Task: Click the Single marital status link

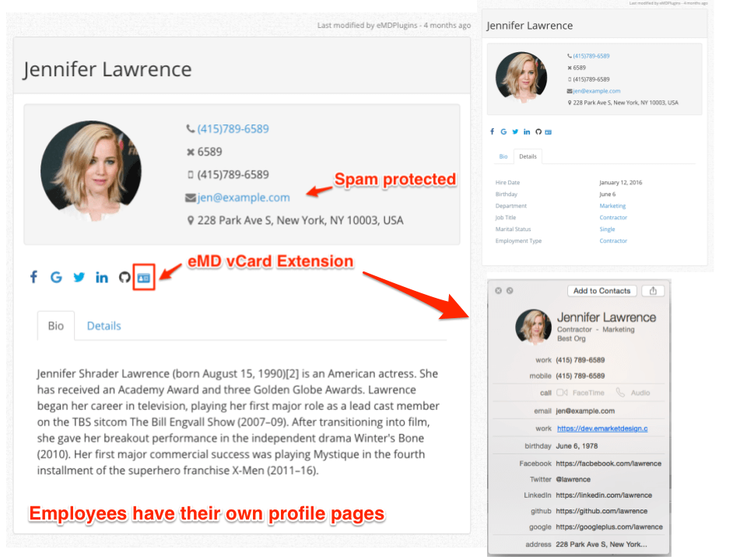Action: (x=607, y=229)
